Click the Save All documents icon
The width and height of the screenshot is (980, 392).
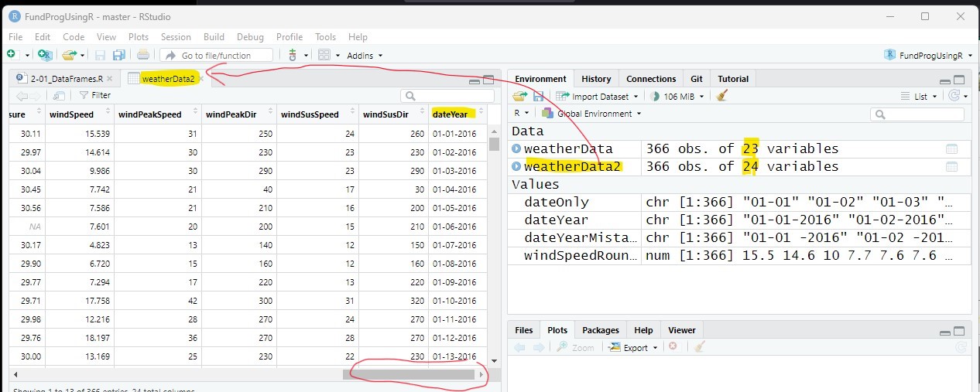pyautogui.click(x=118, y=55)
